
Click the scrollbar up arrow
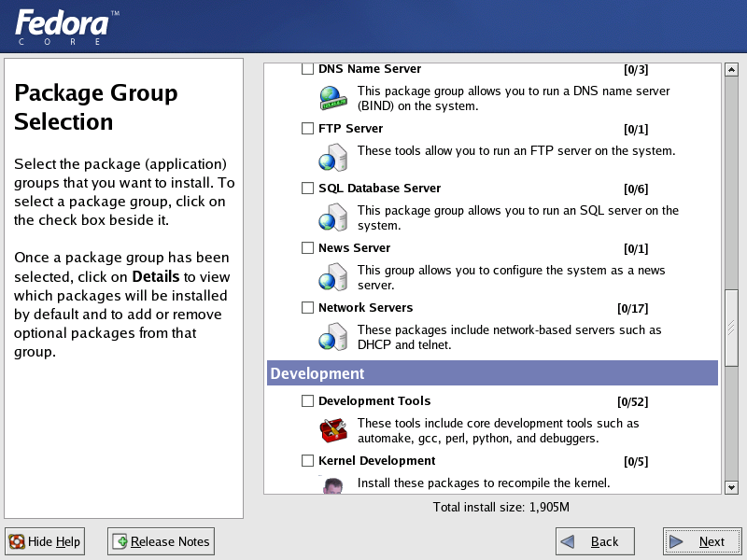[731, 70]
